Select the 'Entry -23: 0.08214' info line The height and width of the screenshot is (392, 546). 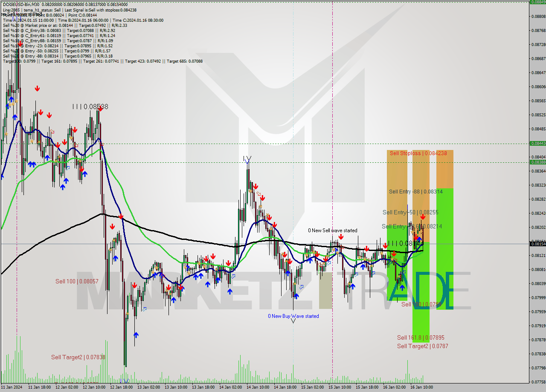pos(58,46)
